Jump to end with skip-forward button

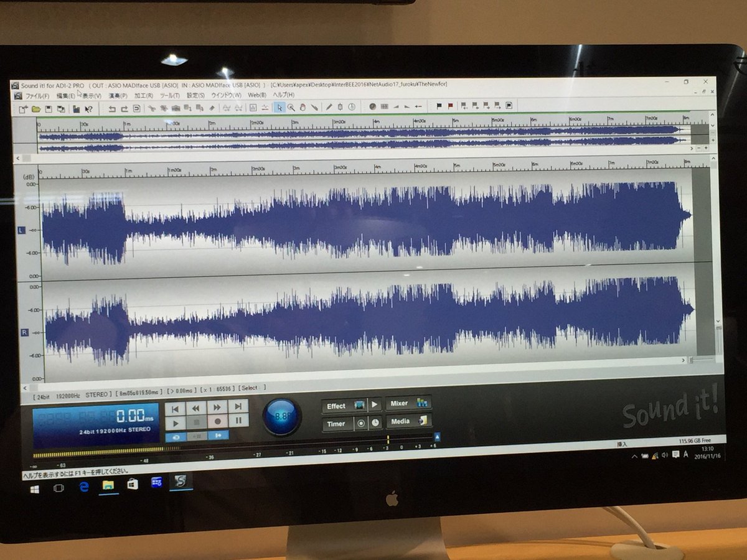click(238, 407)
